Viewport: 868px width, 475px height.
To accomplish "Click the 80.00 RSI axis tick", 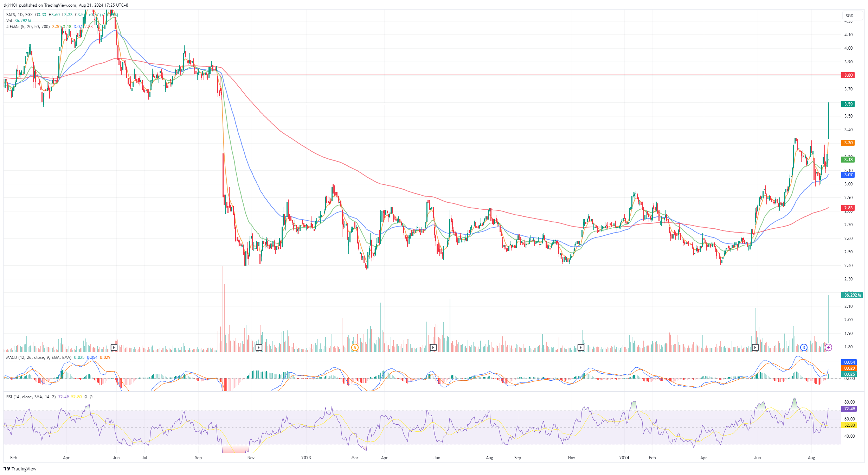I will tap(849, 402).
